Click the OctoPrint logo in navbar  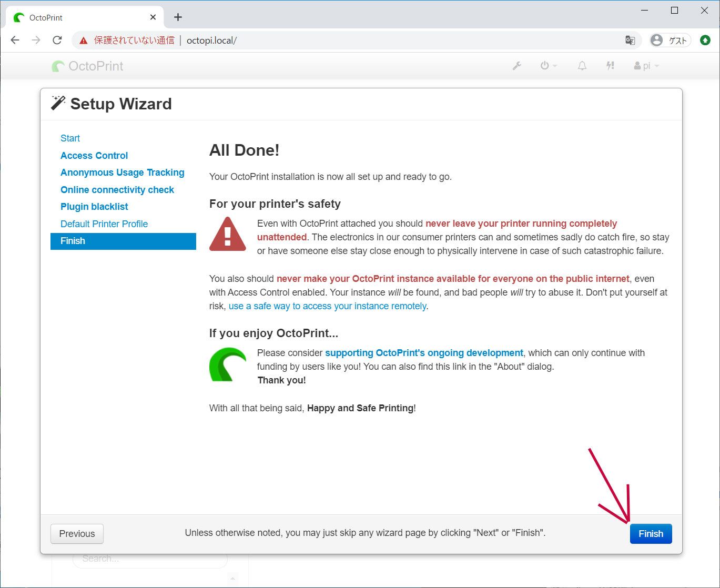[87, 66]
